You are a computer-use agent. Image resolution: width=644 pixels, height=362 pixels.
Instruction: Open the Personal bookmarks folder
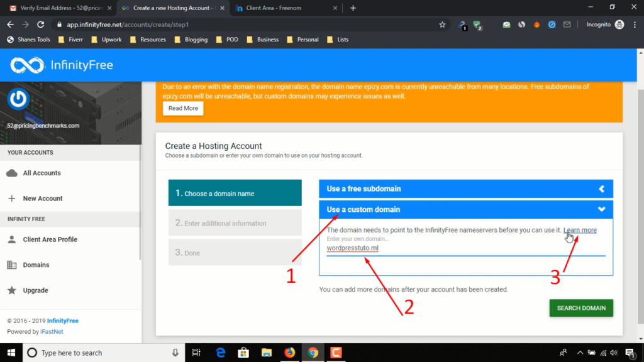[x=303, y=40]
